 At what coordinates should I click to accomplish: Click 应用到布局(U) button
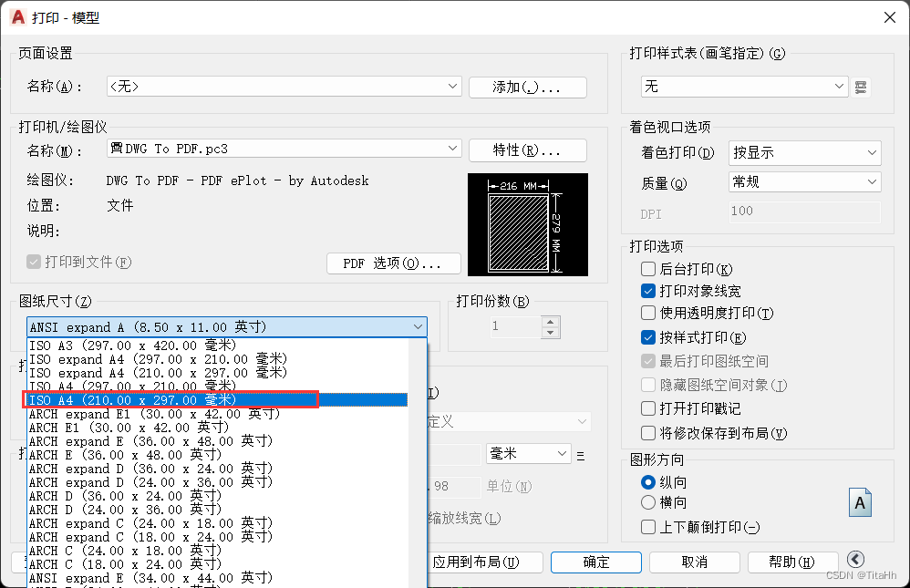coord(484,562)
